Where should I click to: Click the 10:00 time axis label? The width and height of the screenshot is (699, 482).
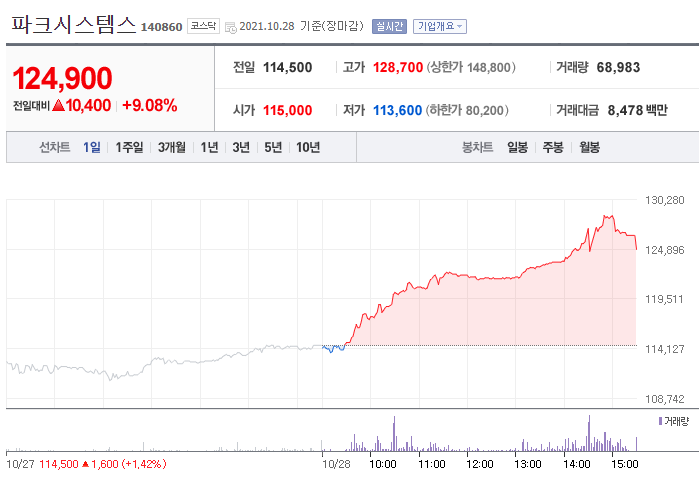[x=382, y=465]
